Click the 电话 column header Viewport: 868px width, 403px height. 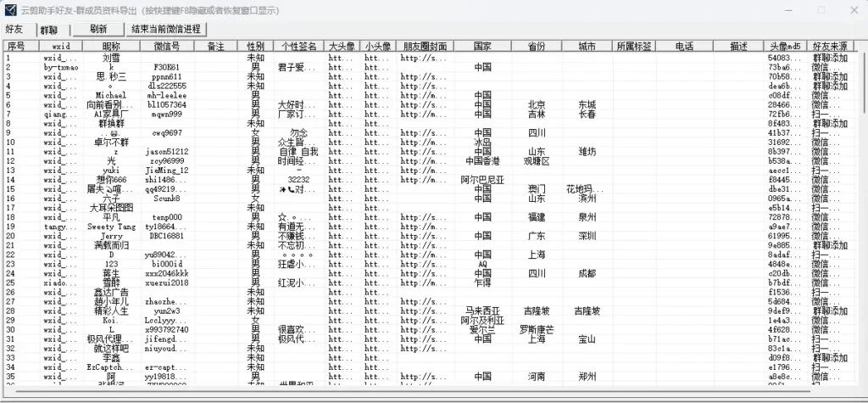[x=684, y=46]
